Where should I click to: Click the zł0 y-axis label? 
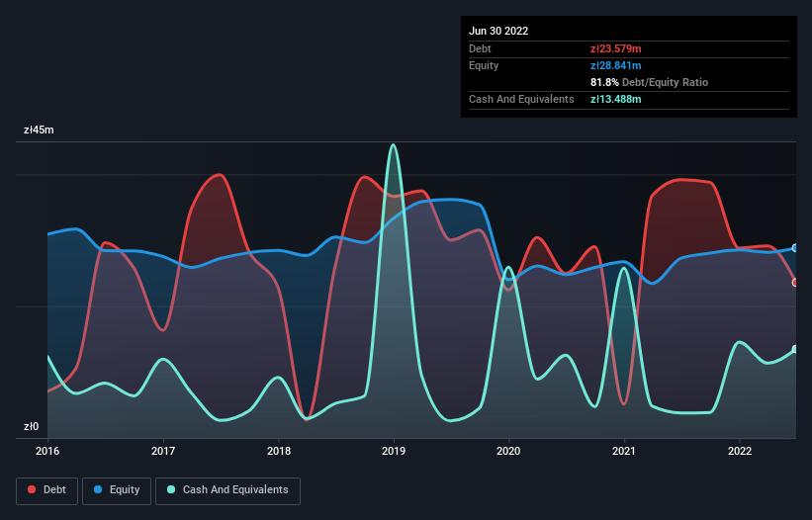31,426
